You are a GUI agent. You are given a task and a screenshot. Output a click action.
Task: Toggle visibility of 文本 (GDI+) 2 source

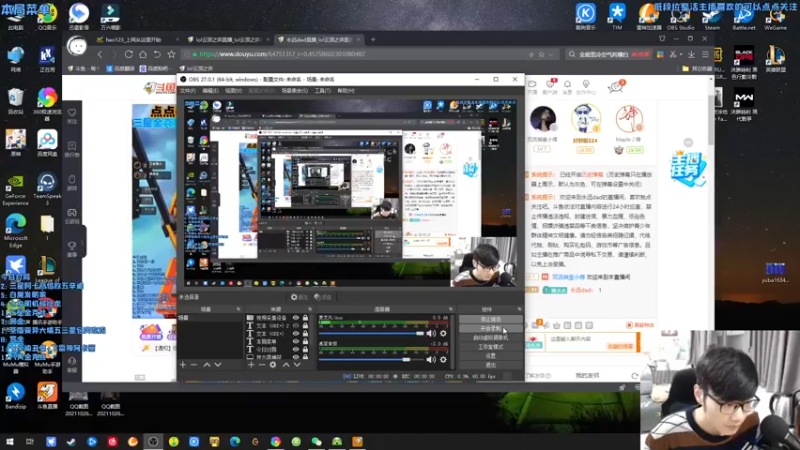pyautogui.click(x=295, y=326)
